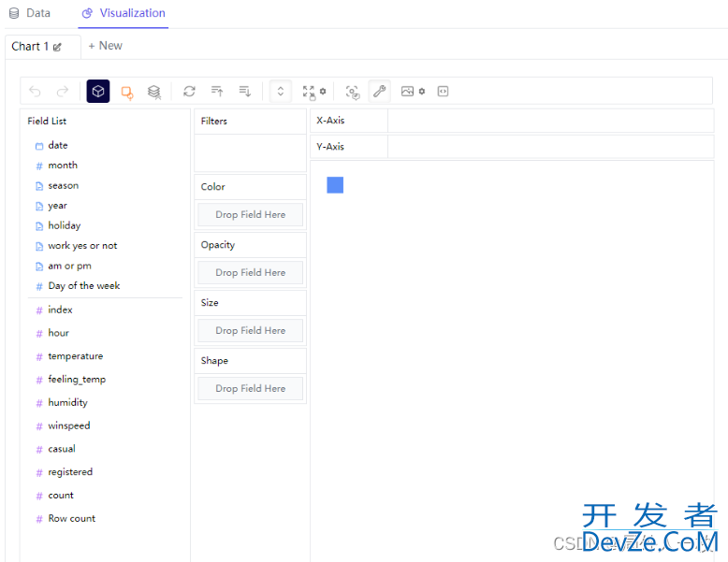Image resolution: width=728 pixels, height=562 pixels.
Task: Select the date field
Action: coord(58,145)
